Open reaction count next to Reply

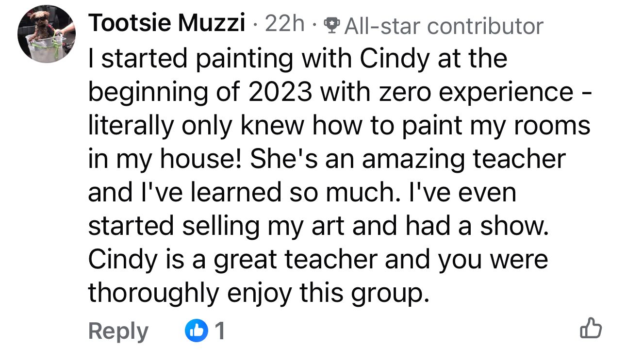[219, 331]
